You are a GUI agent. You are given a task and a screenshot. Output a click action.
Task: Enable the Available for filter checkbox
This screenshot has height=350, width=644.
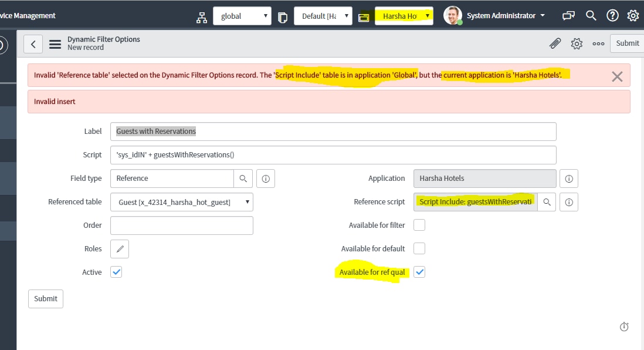coord(419,225)
